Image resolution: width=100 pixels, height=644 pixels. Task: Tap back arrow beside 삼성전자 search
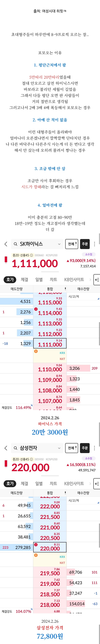pos(6,448)
